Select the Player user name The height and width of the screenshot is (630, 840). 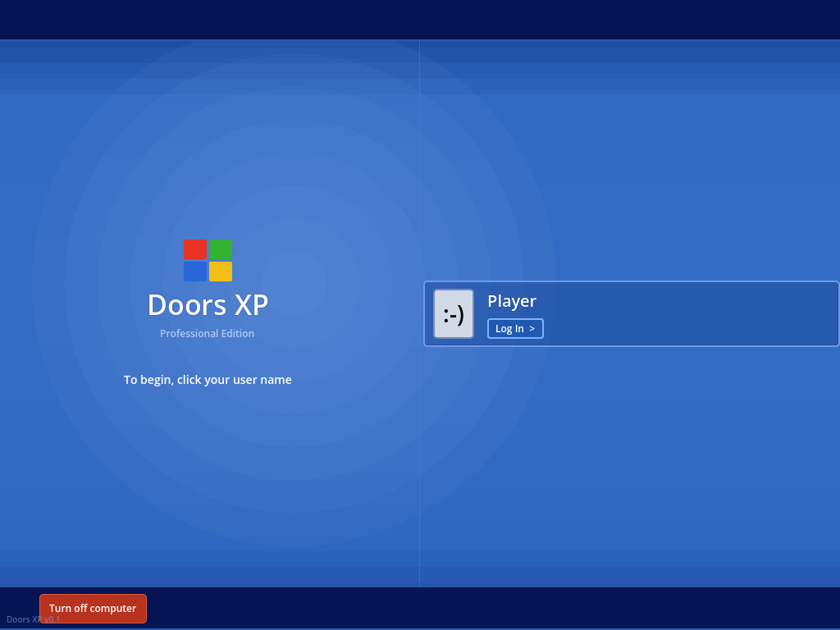coord(512,301)
